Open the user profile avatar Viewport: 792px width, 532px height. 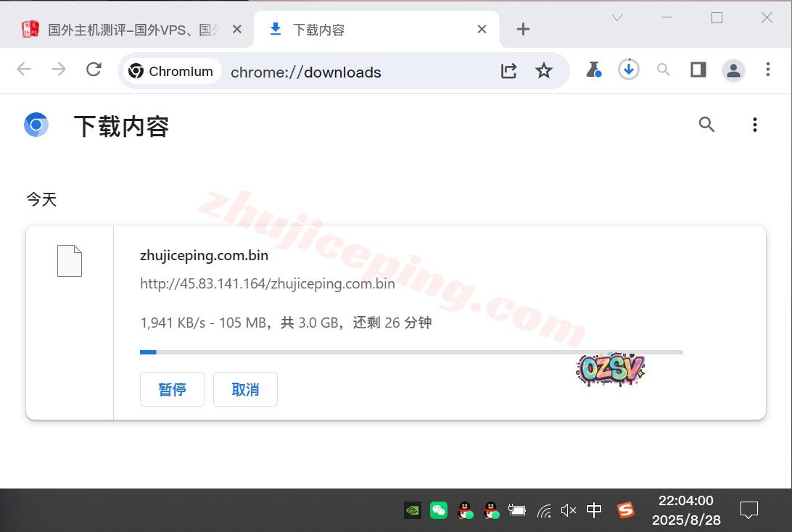click(x=733, y=70)
